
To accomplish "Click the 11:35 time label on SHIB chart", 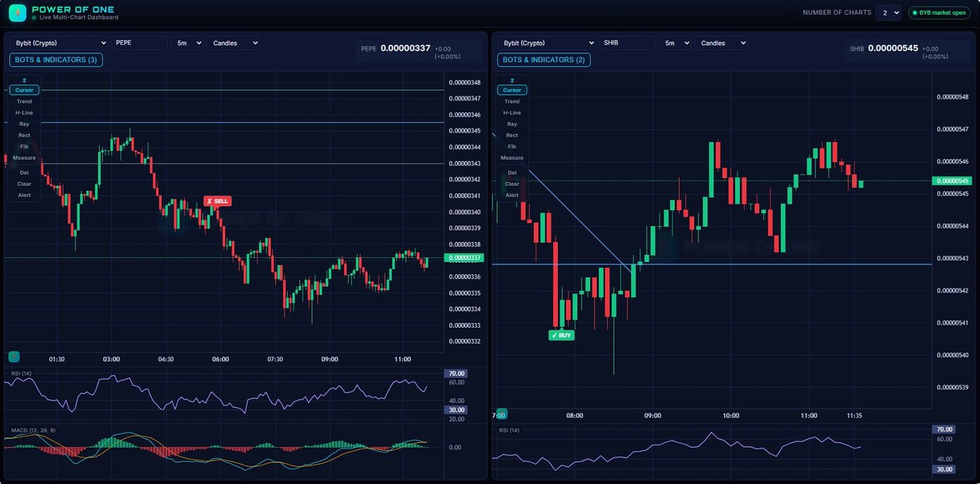I will (x=854, y=415).
